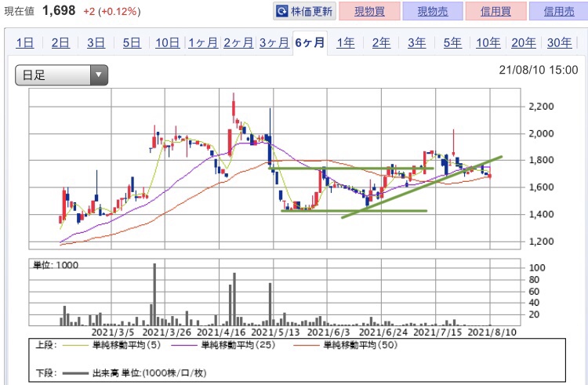Switch to the 10日 chart period
The width and height of the screenshot is (588, 385).
[167, 43]
